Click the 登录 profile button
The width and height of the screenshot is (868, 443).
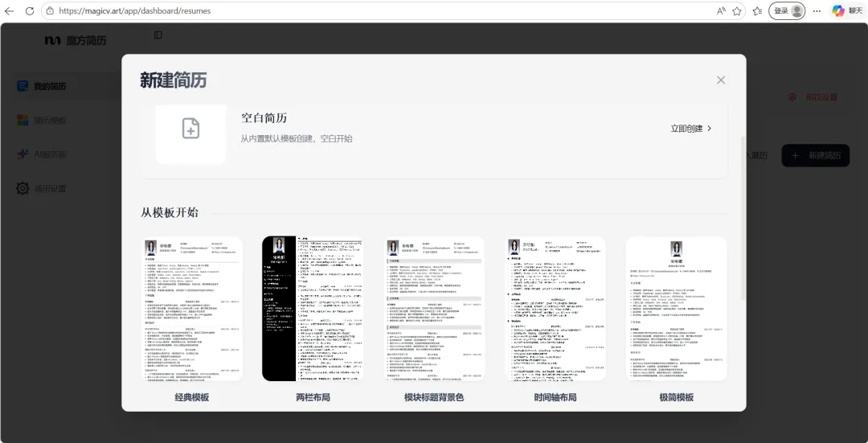(787, 10)
